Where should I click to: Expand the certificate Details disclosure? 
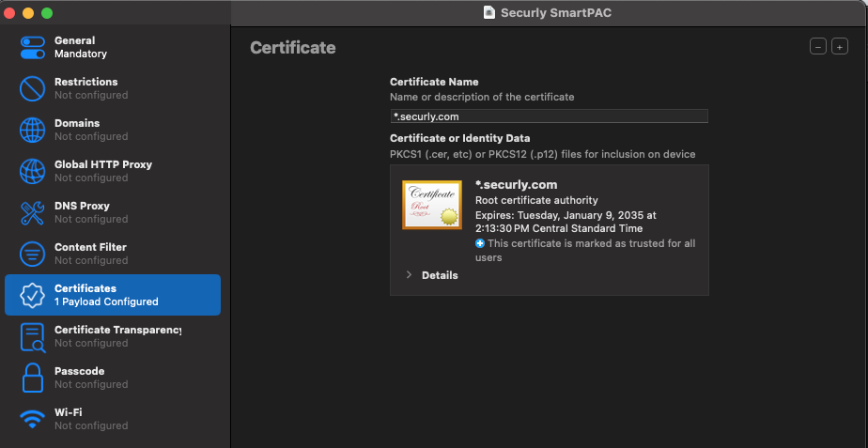409,274
